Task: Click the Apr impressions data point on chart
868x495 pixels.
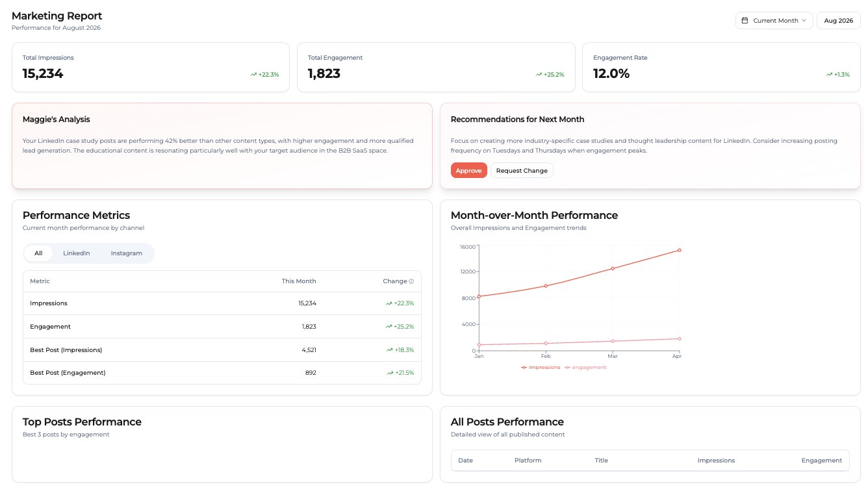Action: click(x=680, y=250)
